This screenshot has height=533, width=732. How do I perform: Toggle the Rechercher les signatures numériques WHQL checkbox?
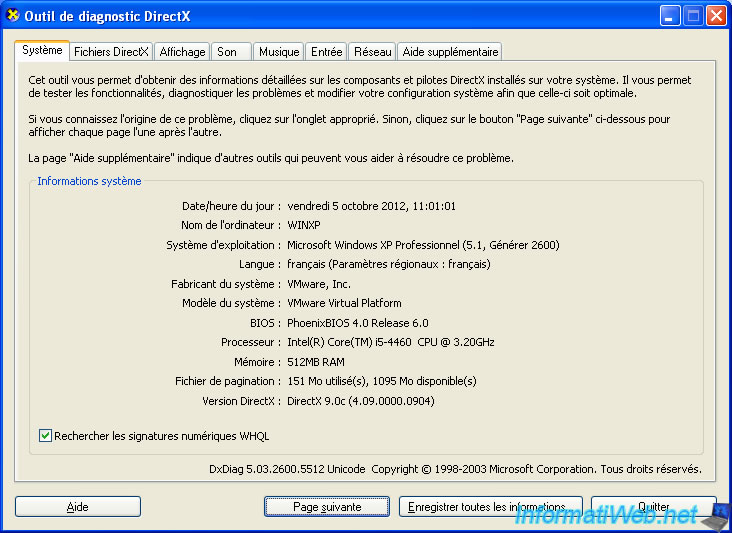click(45, 436)
